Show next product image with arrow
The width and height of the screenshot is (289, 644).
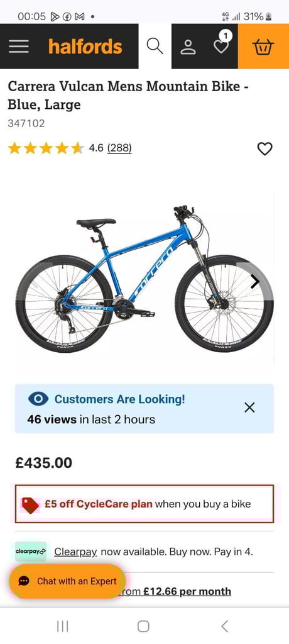[x=255, y=281]
